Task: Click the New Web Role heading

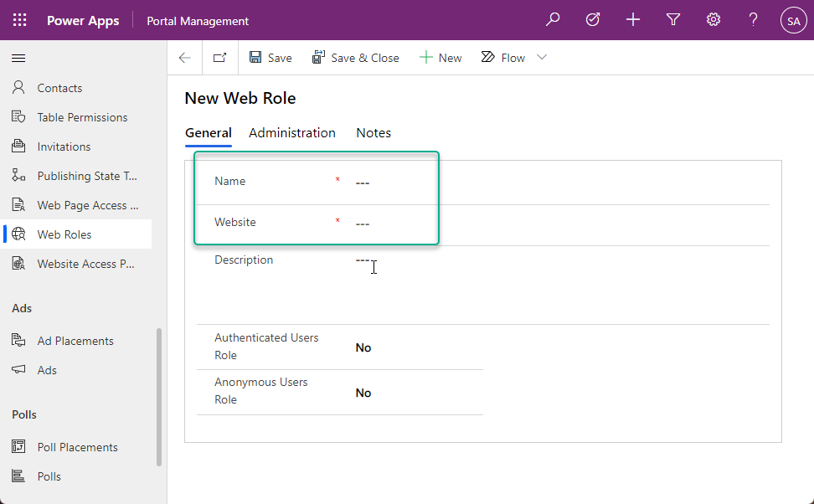Action: tap(240, 98)
